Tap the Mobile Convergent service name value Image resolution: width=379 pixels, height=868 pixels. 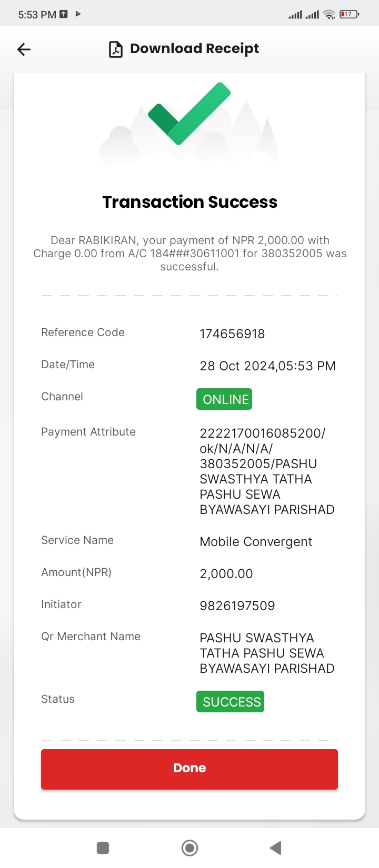(256, 542)
